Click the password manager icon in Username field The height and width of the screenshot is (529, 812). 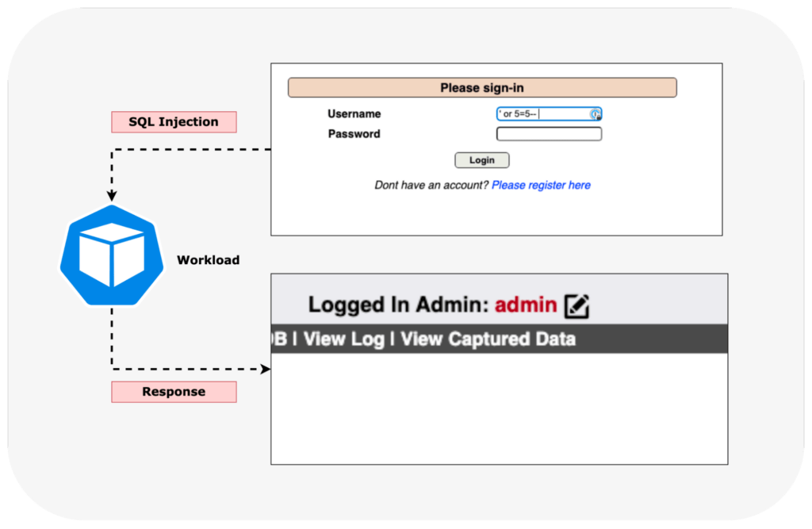[596, 113]
